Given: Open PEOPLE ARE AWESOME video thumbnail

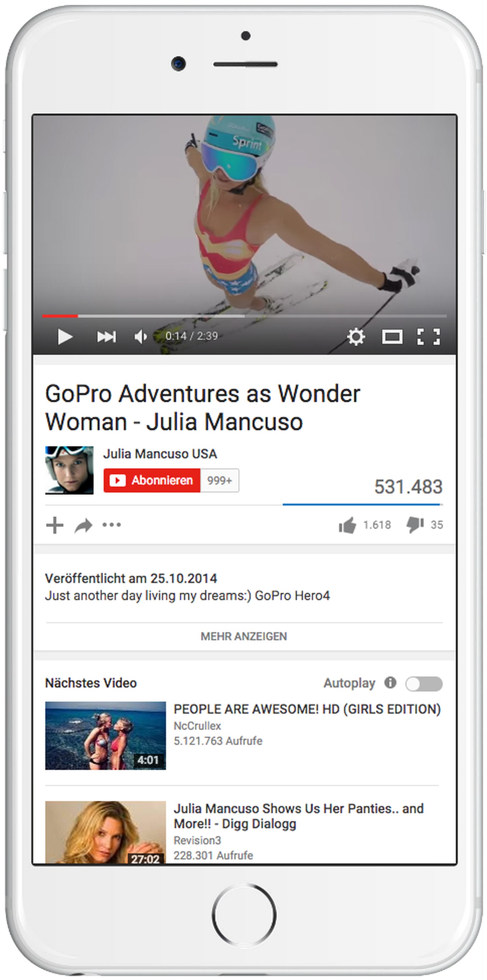Looking at the screenshot, I should pyautogui.click(x=106, y=735).
